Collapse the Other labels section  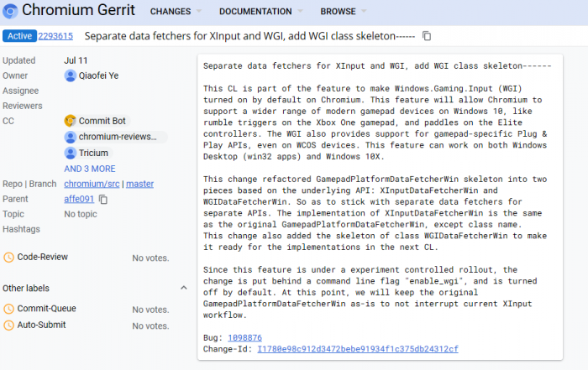[x=184, y=288]
